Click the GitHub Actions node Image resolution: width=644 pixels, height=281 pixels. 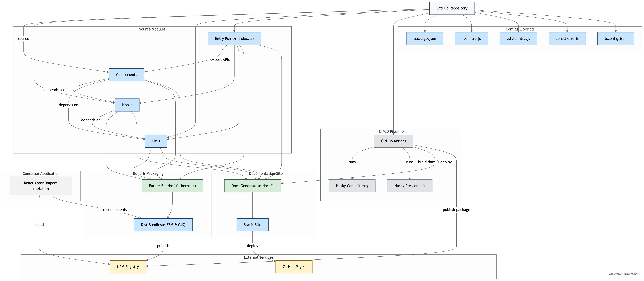393,141
